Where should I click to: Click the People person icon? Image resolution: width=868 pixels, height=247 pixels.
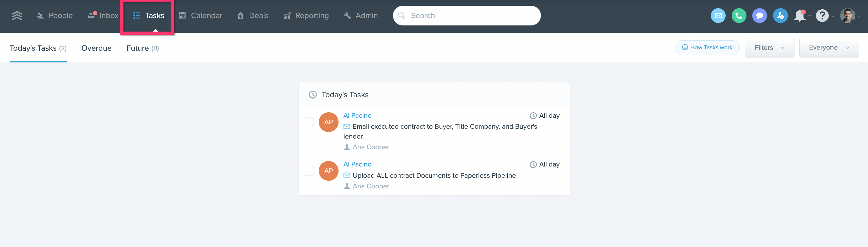40,16
